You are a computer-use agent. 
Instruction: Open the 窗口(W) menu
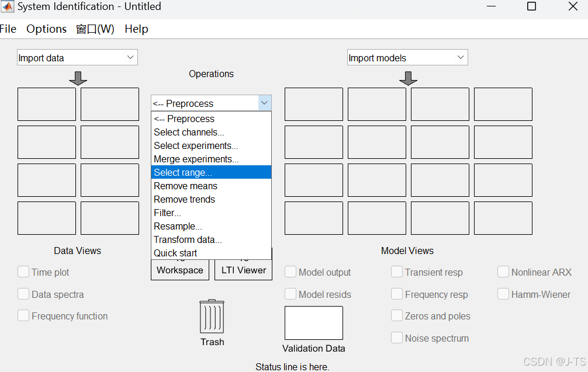point(95,29)
